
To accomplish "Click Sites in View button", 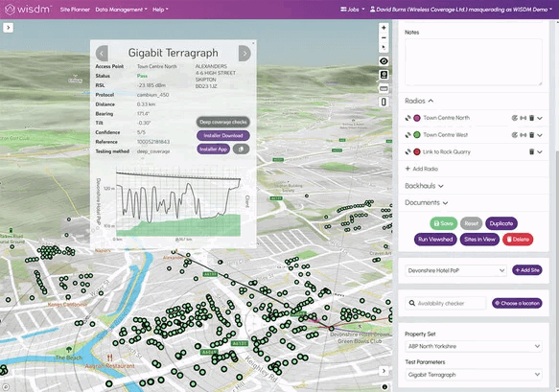I will tap(479, 239).
